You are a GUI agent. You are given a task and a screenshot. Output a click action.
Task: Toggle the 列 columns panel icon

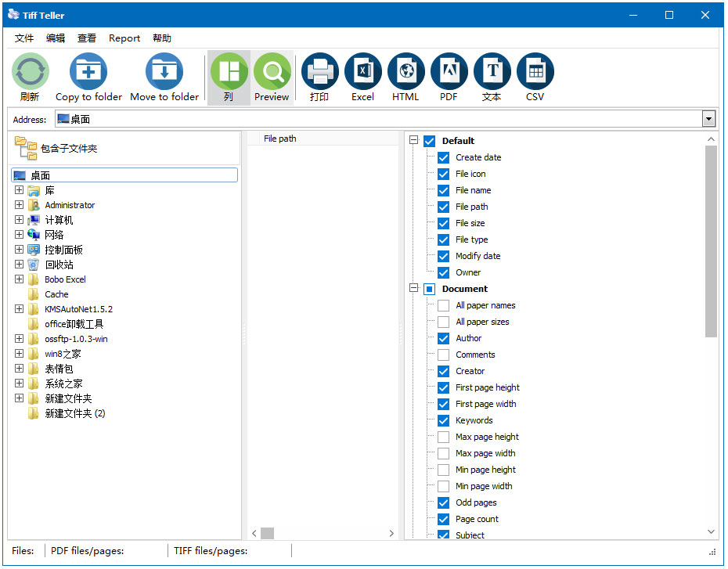click(x=229, y=71)
